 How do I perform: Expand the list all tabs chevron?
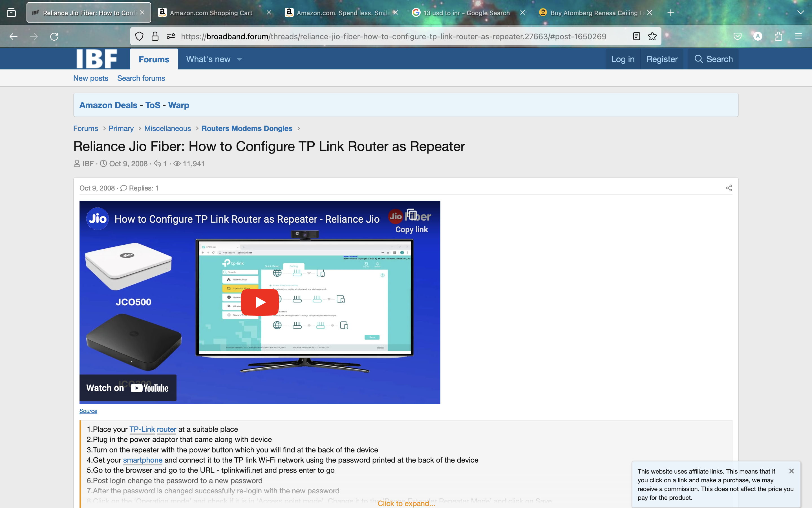tap(801, 13)
